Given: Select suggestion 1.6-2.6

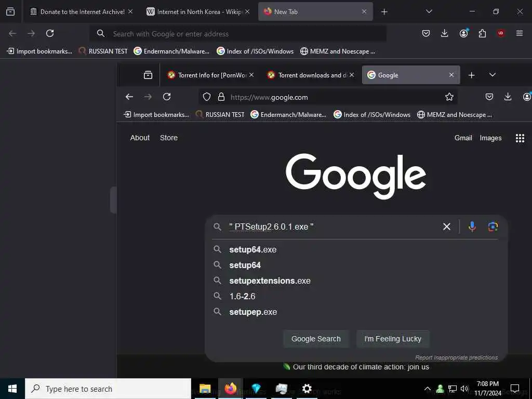Looking at the screenshot, I should pyautogui.click(x=356, y=296).
